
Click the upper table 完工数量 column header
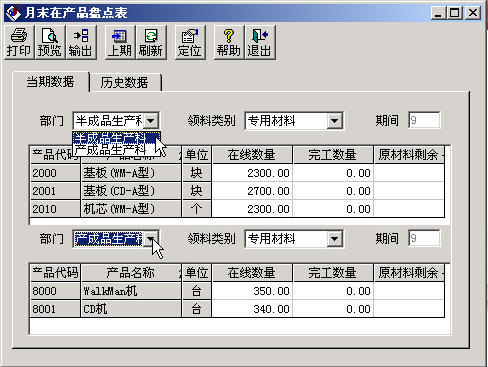tap(332, 155)
